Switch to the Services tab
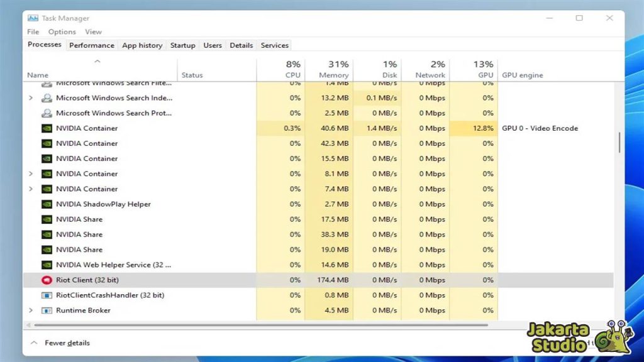644x362 pixels. point(274,45)
